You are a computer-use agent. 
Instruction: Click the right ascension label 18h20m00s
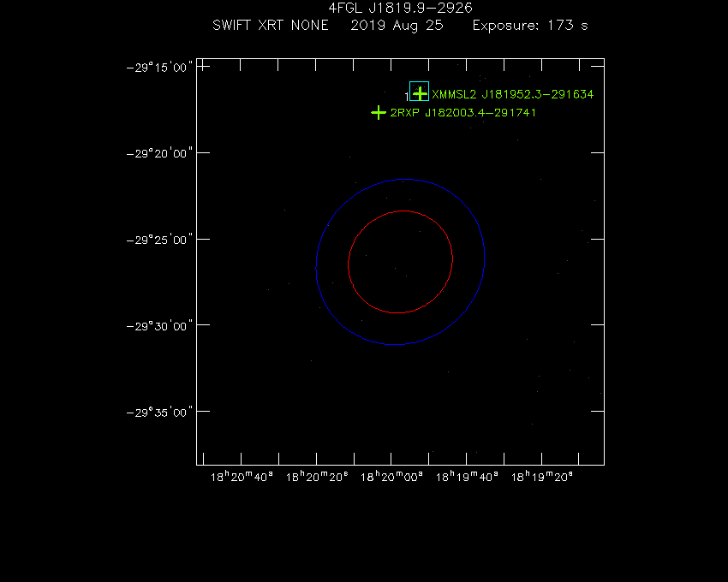391,477
